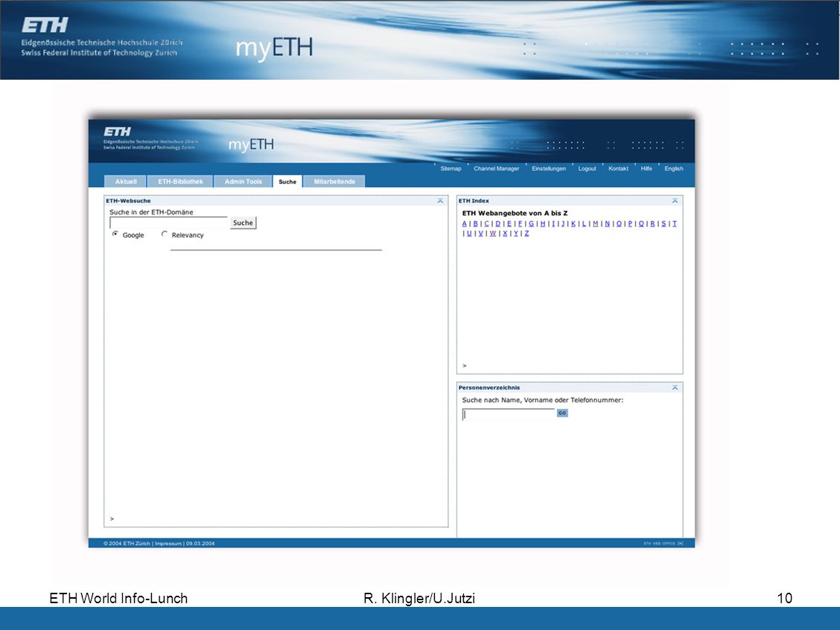
Task: Open index letter V
Action: coord(480,234)
